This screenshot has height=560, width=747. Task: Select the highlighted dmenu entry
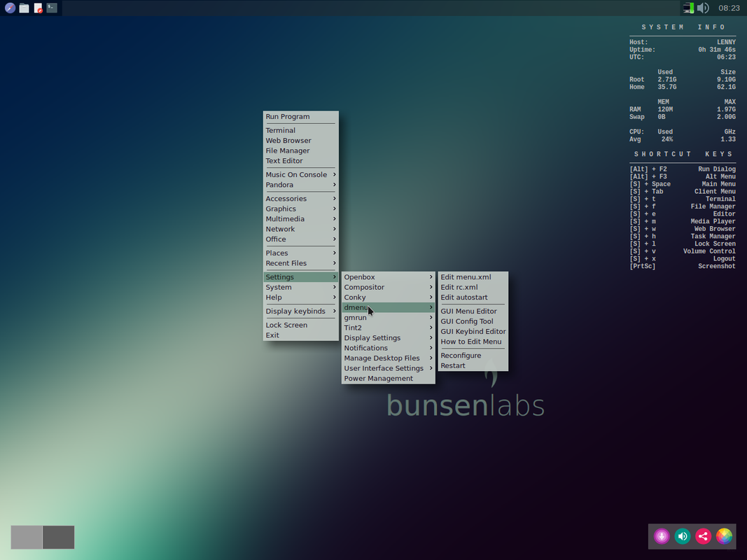tap(389, 307)
